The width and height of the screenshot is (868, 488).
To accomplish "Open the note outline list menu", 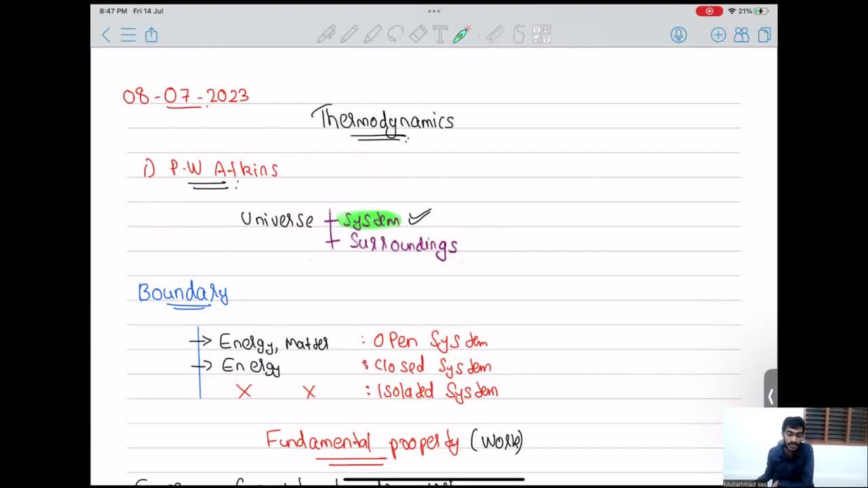I will [128, 35].
